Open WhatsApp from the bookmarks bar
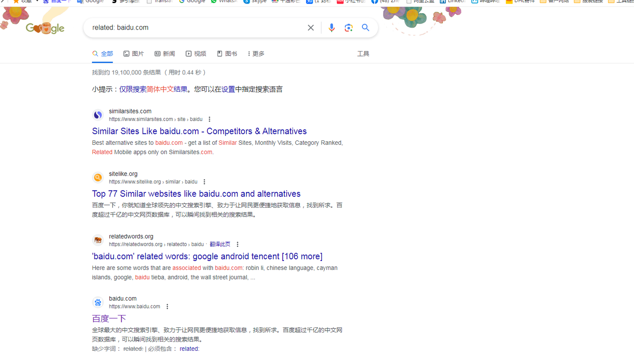 (x=224, y=3)
